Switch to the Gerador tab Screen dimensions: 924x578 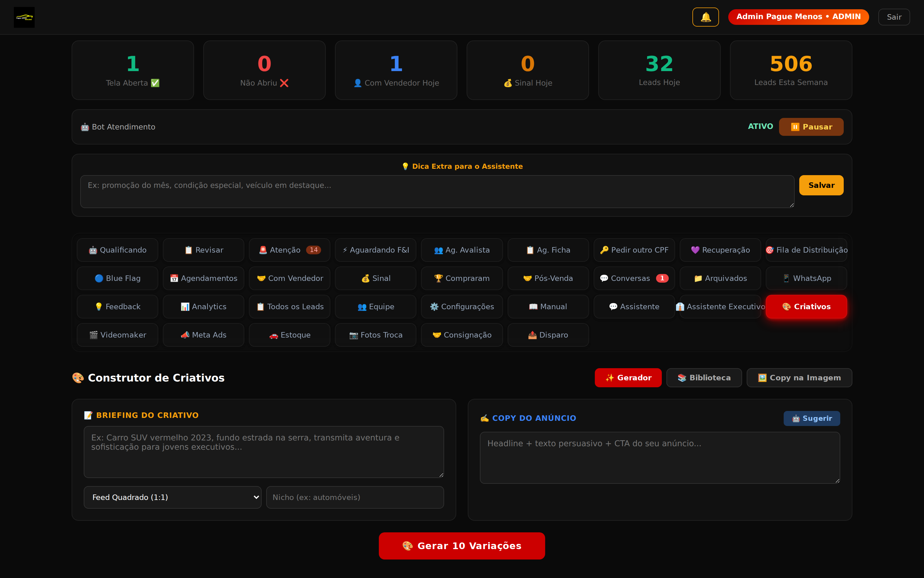[628, 378]
